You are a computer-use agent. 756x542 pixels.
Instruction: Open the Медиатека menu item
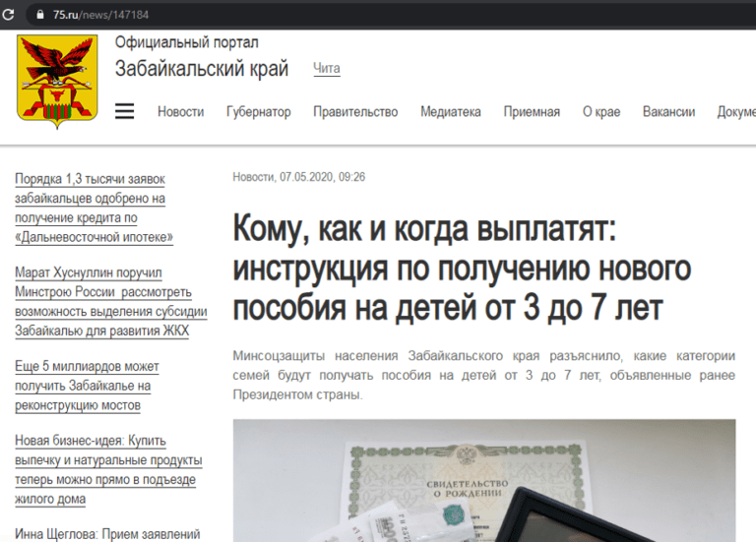click(451, 112)
